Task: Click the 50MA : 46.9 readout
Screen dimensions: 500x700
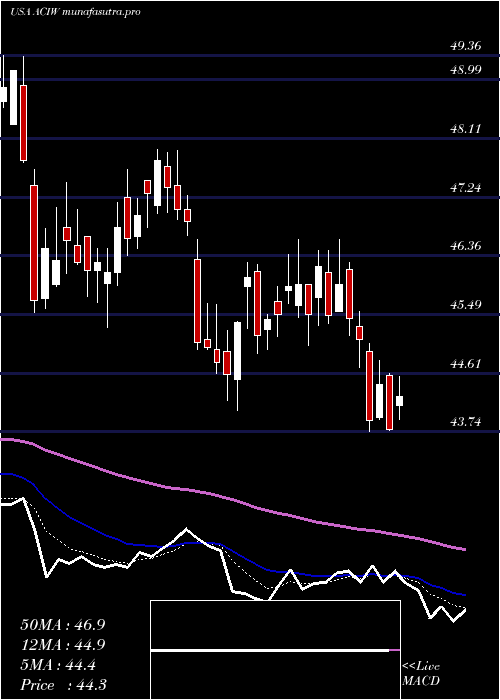Action: tap(62, 625)
